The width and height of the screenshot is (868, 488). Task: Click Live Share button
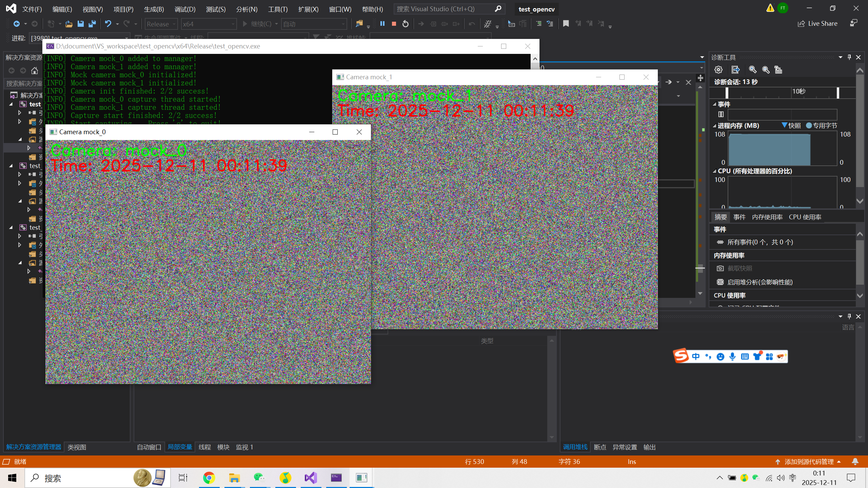click(817, 24)
